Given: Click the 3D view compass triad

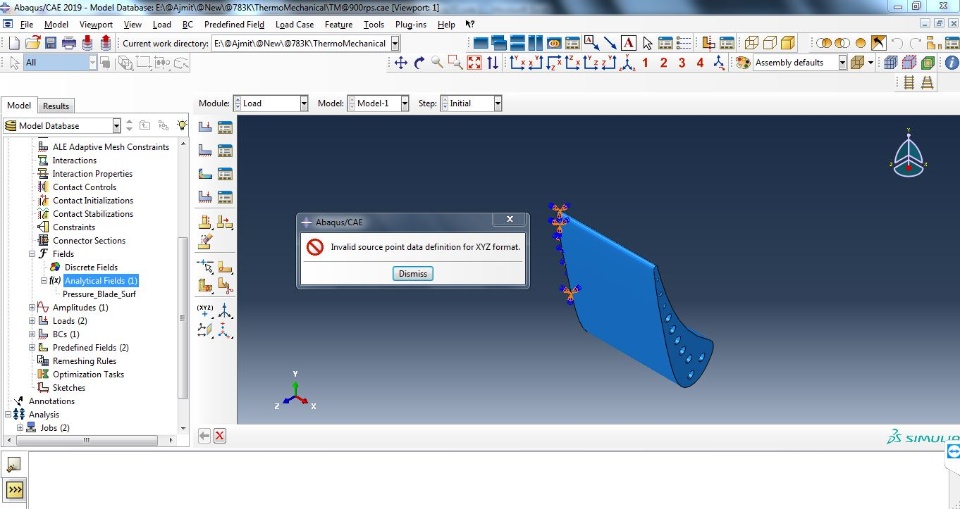Looking at the screenshot, I should [x=909, y=154].
